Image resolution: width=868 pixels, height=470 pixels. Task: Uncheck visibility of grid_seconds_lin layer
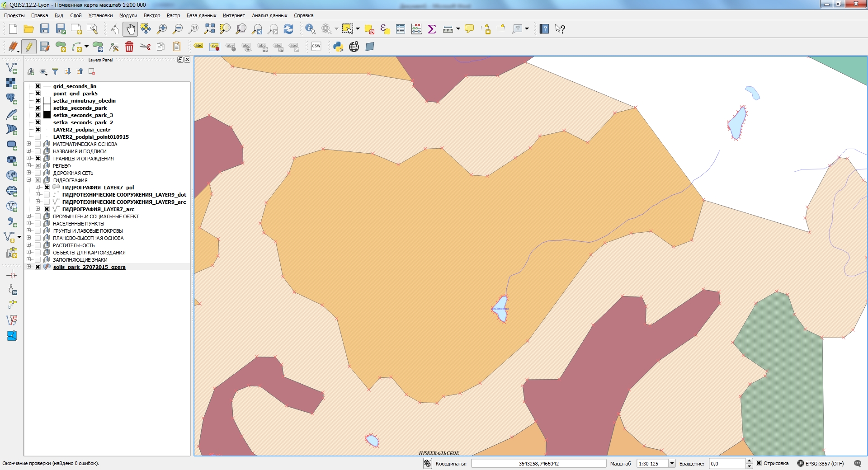[x=38, y=86]
